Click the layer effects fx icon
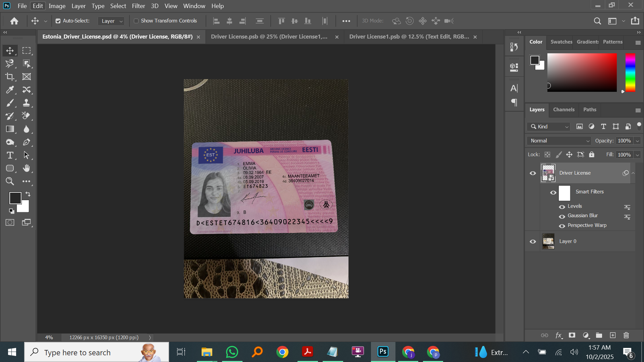Viewport: 644px width, 362px height. point(558,335)
